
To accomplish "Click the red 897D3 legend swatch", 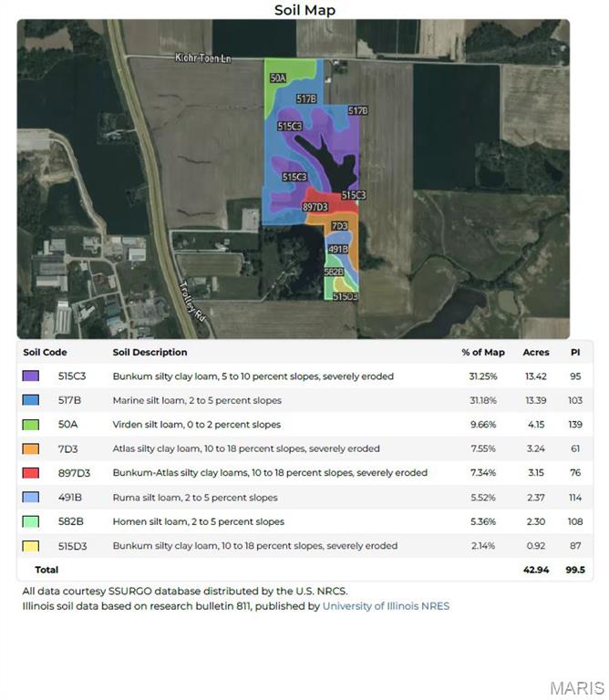I will (30, 473).
